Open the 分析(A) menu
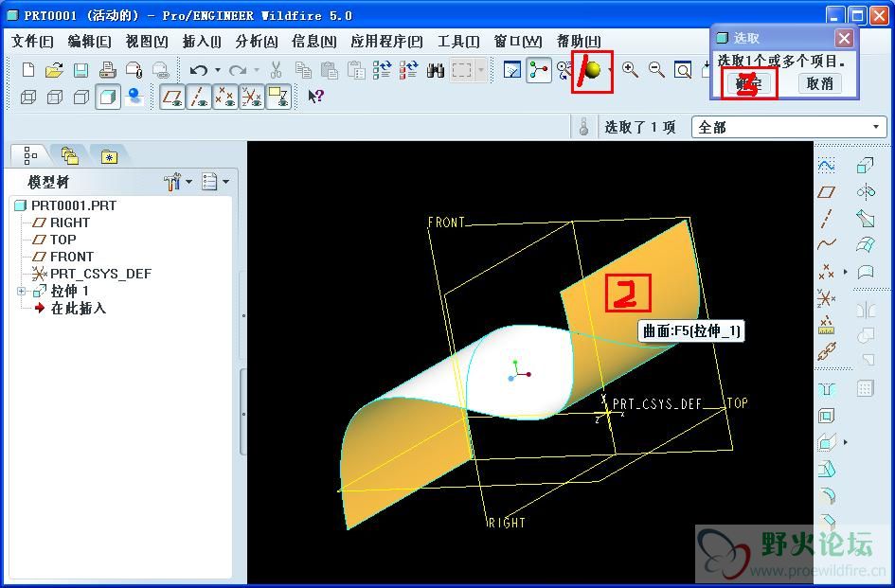895x588 pixels. click(x=257, y=41)
